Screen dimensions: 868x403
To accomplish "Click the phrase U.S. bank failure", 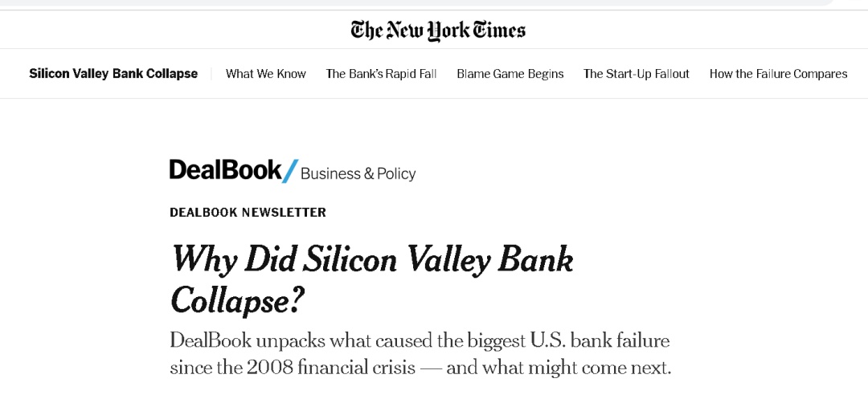I will (599, 340).
